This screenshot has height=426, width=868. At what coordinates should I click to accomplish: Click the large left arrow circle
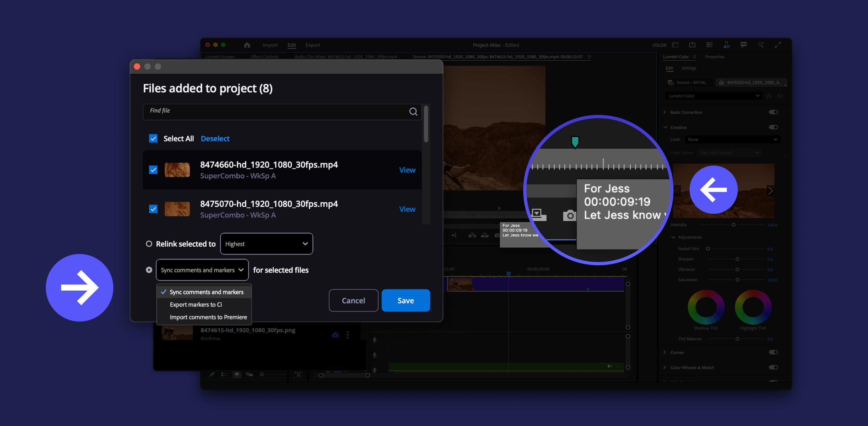click(713, 190)
